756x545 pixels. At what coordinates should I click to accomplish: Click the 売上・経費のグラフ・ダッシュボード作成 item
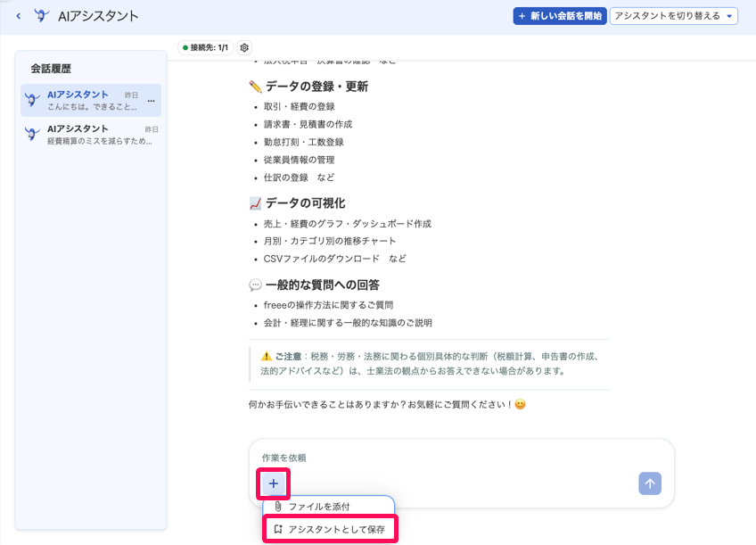[347, 224]
